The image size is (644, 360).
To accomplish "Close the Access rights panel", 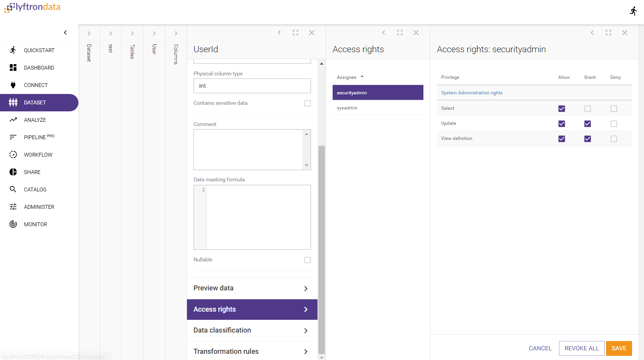I will 416,33.
